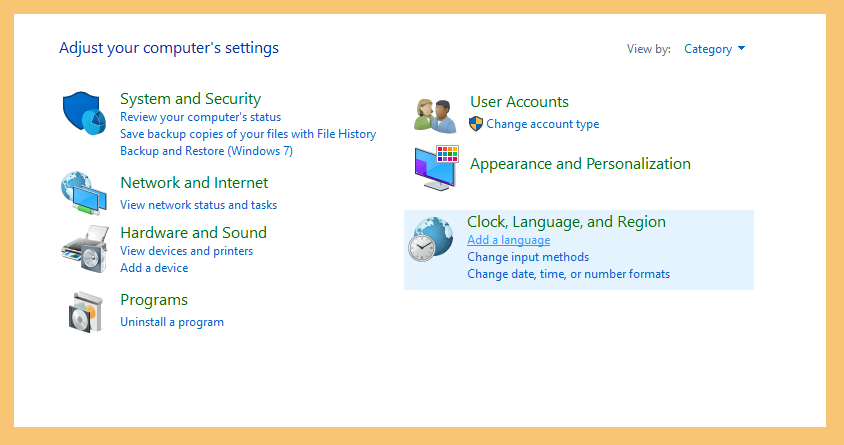Open the User Accounts people icon
This screenshot has width=844, height=445.
(435, 116)
